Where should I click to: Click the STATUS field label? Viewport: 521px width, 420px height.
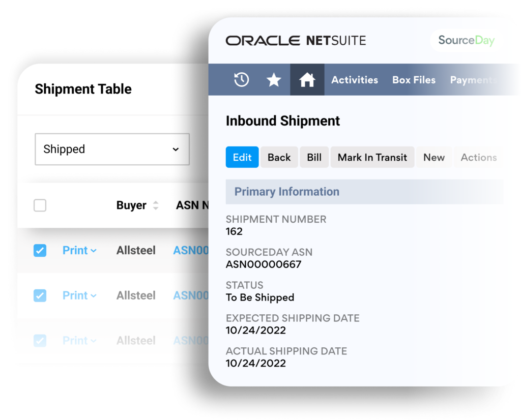245,285
